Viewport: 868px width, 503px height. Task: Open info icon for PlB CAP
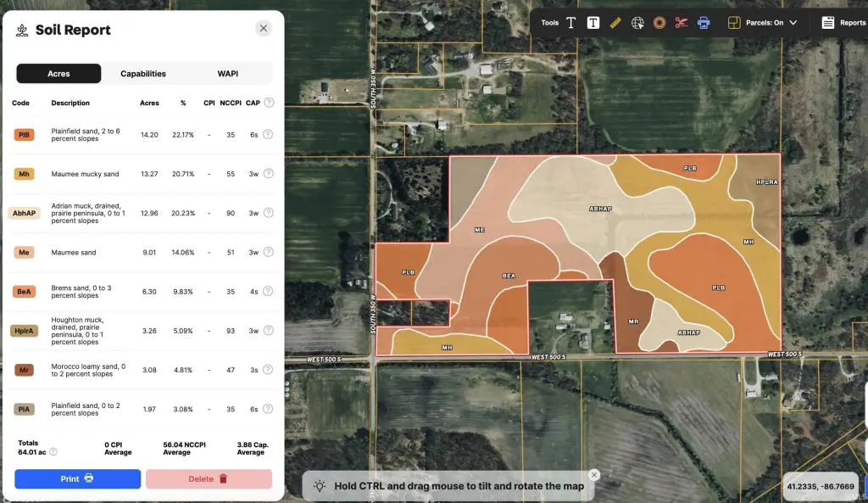(269, 135)
